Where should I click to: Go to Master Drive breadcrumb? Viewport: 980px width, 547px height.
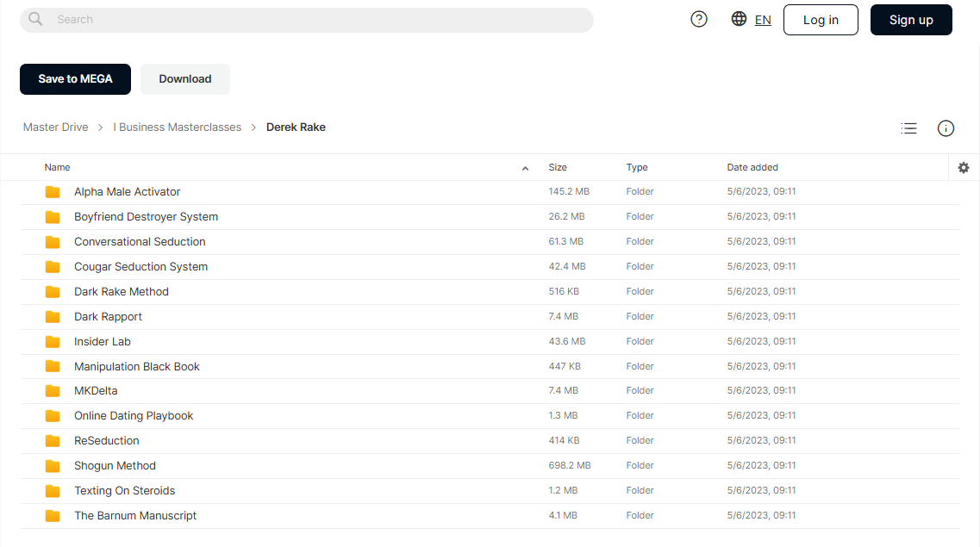pyautogui.click(x=56, y=127)
